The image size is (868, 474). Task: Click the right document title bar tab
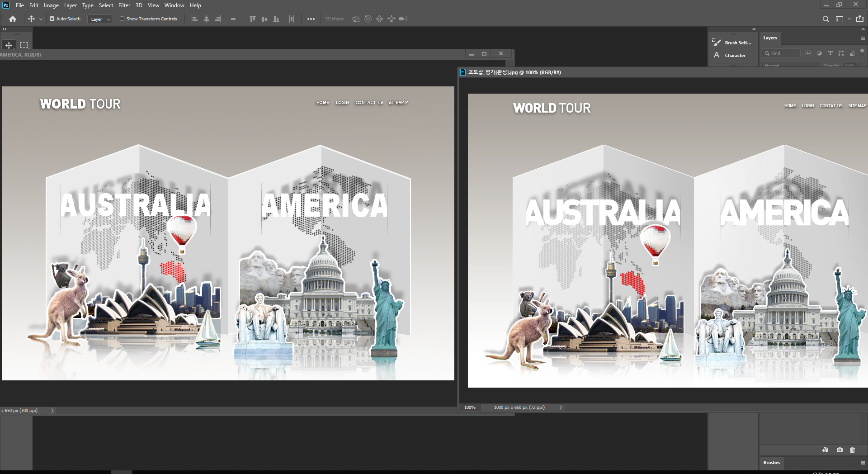pos(514,72)
